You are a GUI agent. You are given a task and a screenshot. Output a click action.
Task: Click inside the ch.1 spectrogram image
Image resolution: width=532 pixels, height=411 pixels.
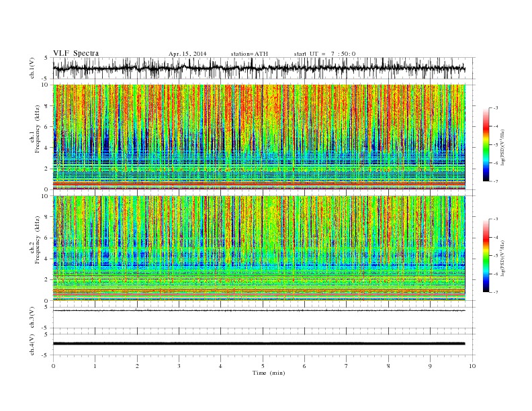(259, 137)
